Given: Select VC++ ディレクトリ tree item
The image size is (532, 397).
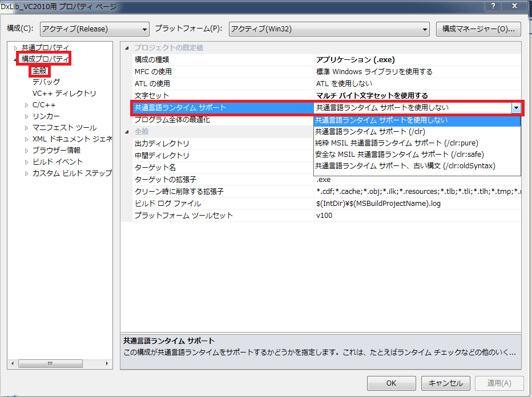Looking at the screenshot, I should click(64, 94).
